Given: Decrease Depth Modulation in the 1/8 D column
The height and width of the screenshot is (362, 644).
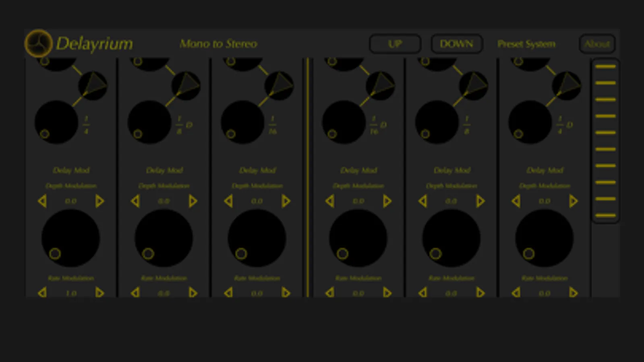Looking at the screenshot, I should pyautogui.click(x=135, y=201).
